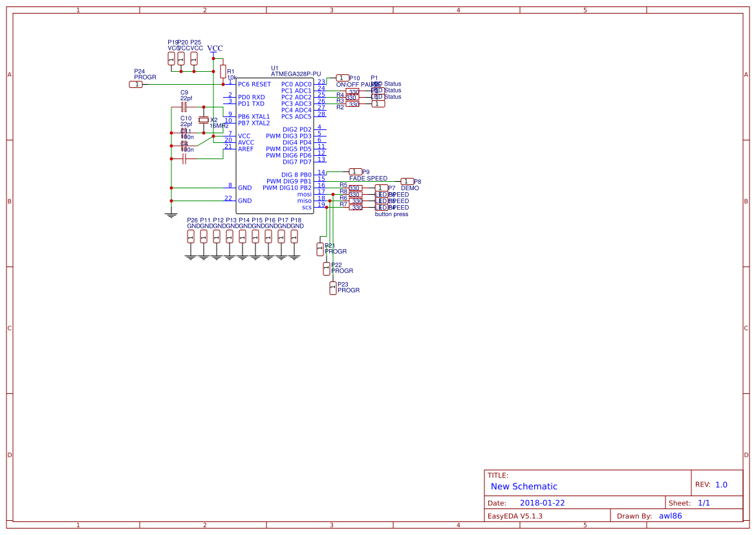Click the P9 FADE SPEED header

356,171
